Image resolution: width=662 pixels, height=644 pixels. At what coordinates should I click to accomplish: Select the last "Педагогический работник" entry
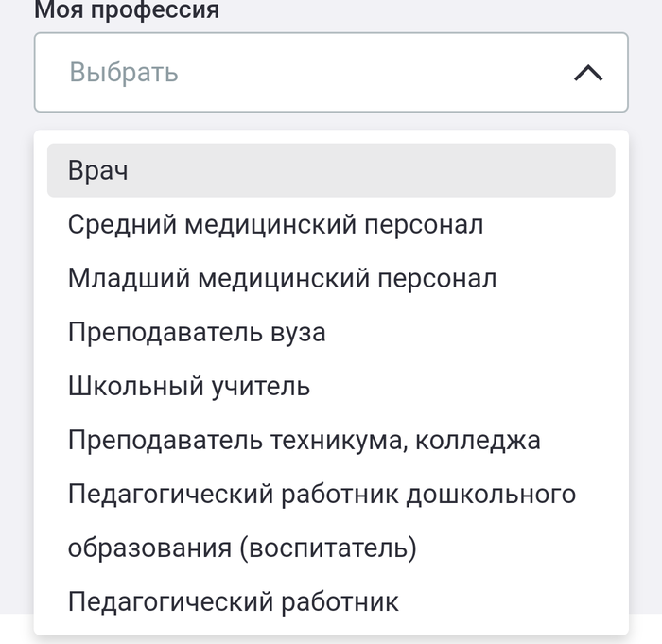(234, 601)
